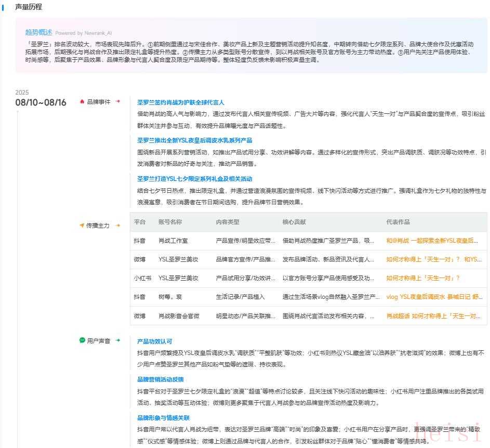
Task: Click content type 明星动态/产品关联推...
Action: click(246, 316)
